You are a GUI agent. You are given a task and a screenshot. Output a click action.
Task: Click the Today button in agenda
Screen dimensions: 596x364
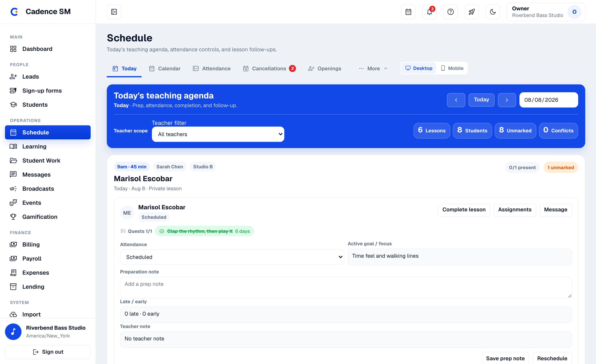[x=481, y=100]
